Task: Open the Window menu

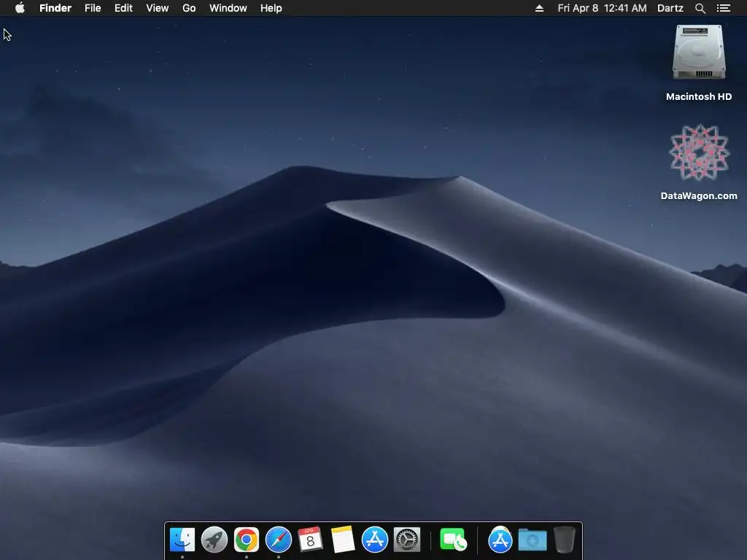Action: (x=228, y=8)
